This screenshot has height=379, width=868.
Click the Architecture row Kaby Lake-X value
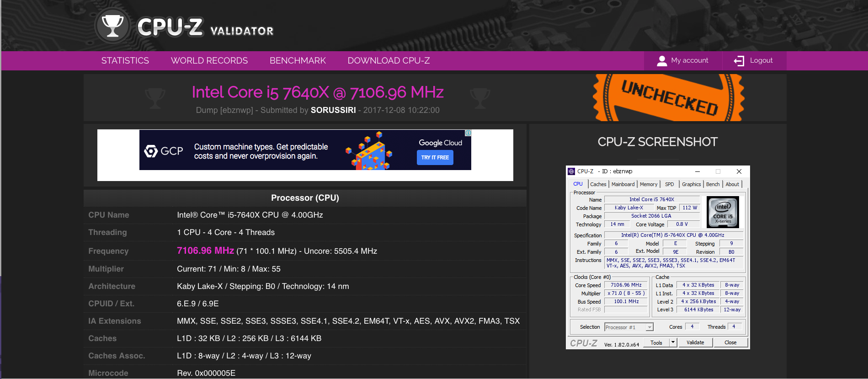tap(263, 286)
